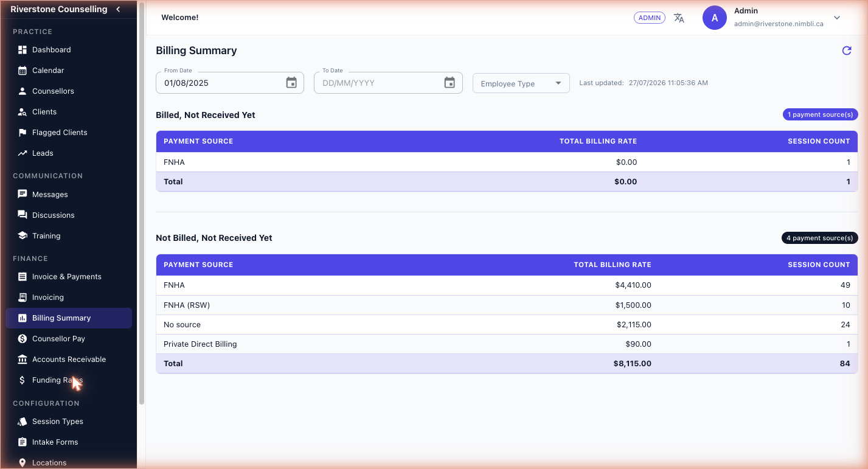Click the translate language icon
This screenshot has width=868, height=469.
pyautogui.click(x=679, y=18)
